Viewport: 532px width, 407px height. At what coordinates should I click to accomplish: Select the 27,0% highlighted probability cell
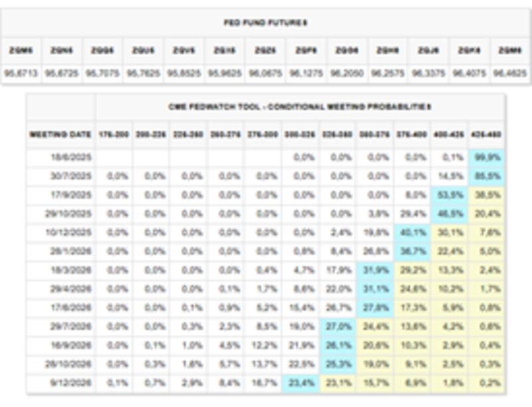(x=338, y=327)
